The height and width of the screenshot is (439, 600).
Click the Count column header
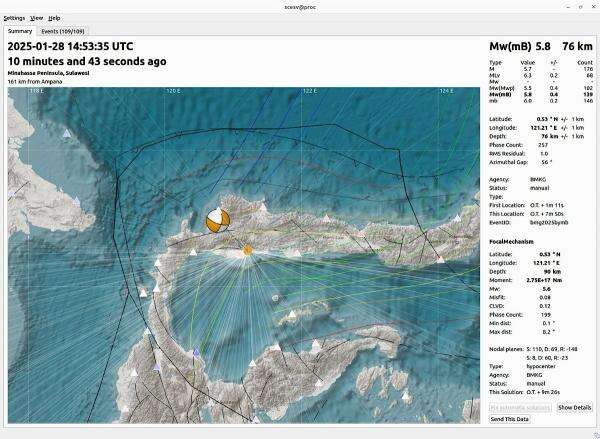[x=585, y=62]
